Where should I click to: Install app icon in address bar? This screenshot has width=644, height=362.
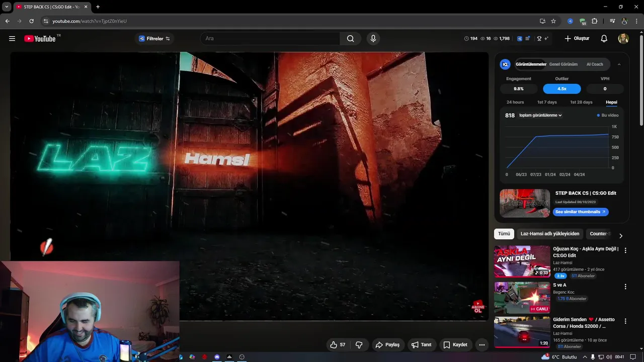pos(542,21)
